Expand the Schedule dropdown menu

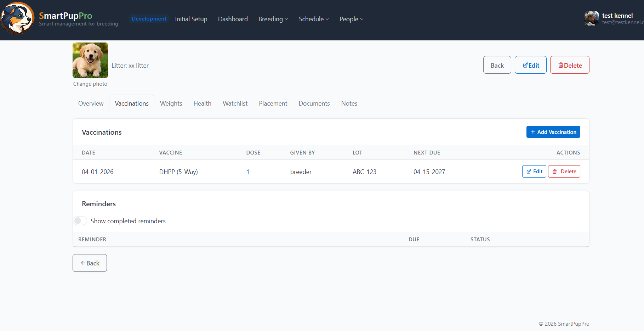314,19
